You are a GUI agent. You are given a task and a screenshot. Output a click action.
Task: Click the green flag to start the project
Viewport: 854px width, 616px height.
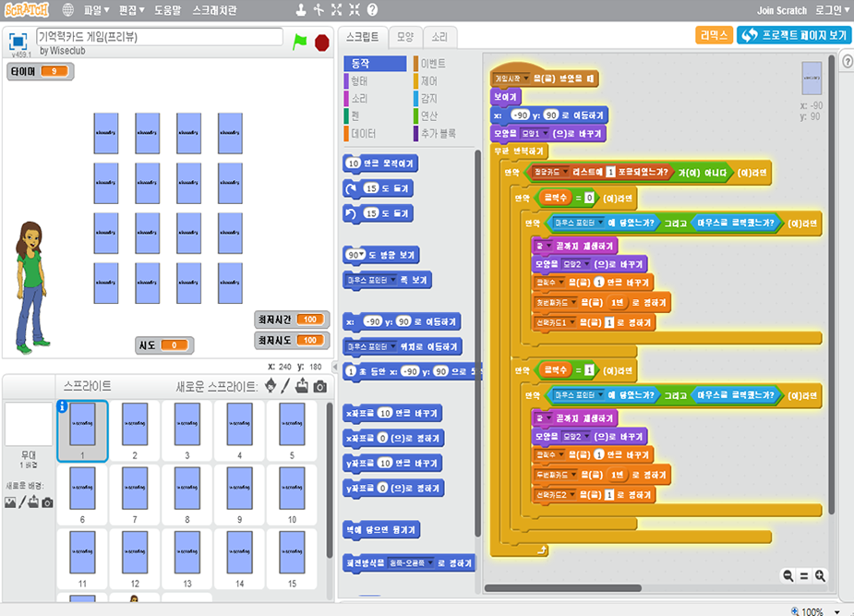point(299,42)
